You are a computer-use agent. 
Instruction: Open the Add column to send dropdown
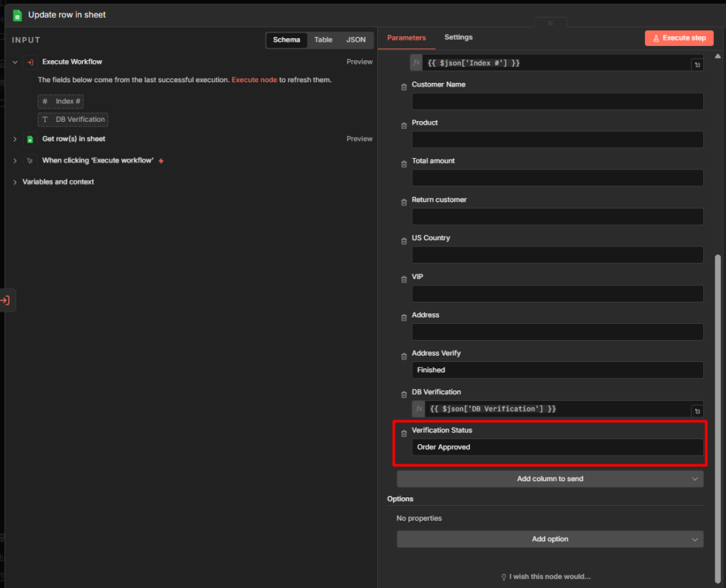549,478
